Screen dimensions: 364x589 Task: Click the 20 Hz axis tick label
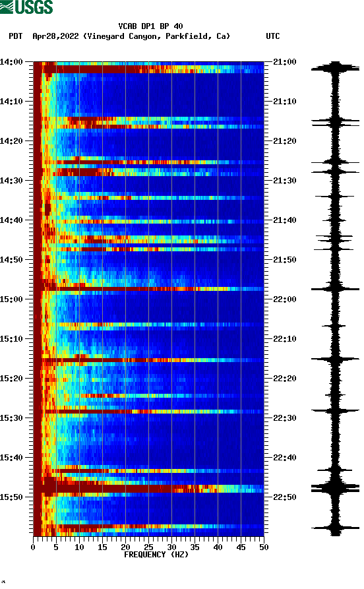(125, 547)
